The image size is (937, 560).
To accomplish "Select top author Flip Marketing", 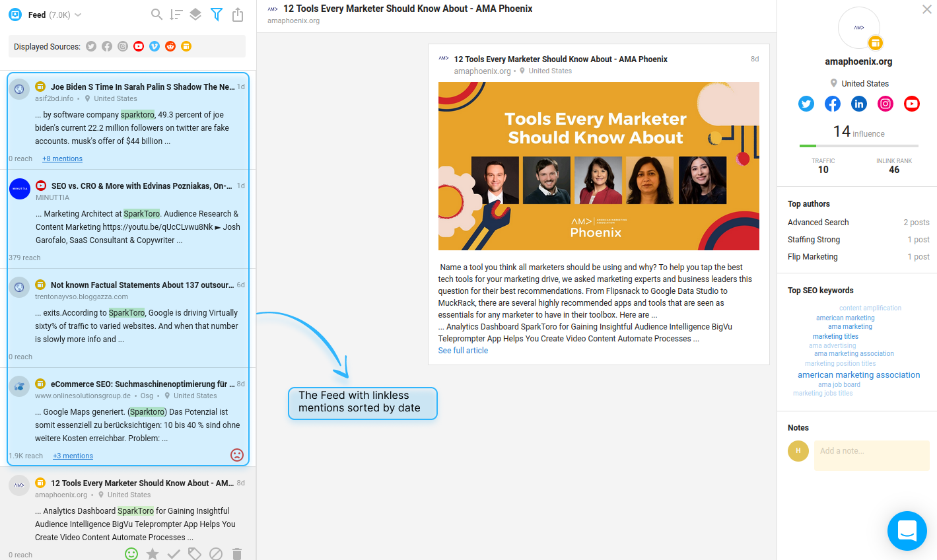I will [812, 257].
